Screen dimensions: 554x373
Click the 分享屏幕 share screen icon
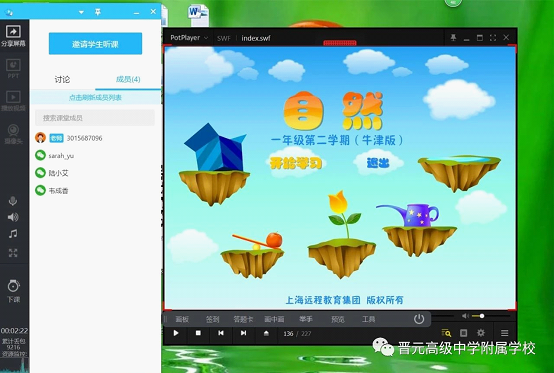click(x=13, y=36)
